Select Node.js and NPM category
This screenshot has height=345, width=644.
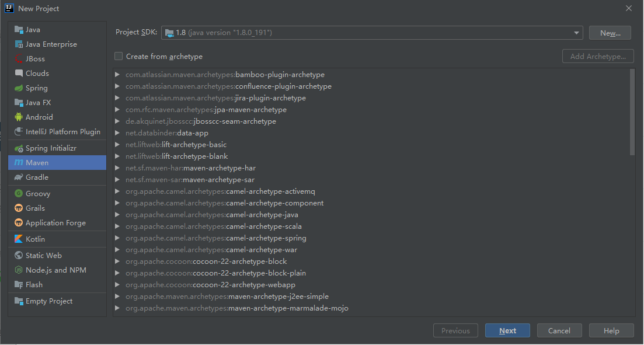57,270
